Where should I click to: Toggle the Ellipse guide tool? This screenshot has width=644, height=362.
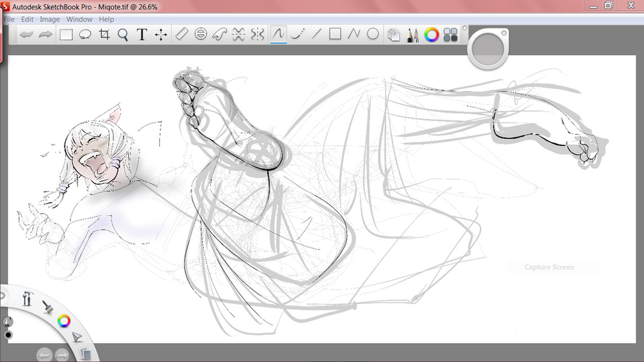pyautogui.click(x=201, y=34)
